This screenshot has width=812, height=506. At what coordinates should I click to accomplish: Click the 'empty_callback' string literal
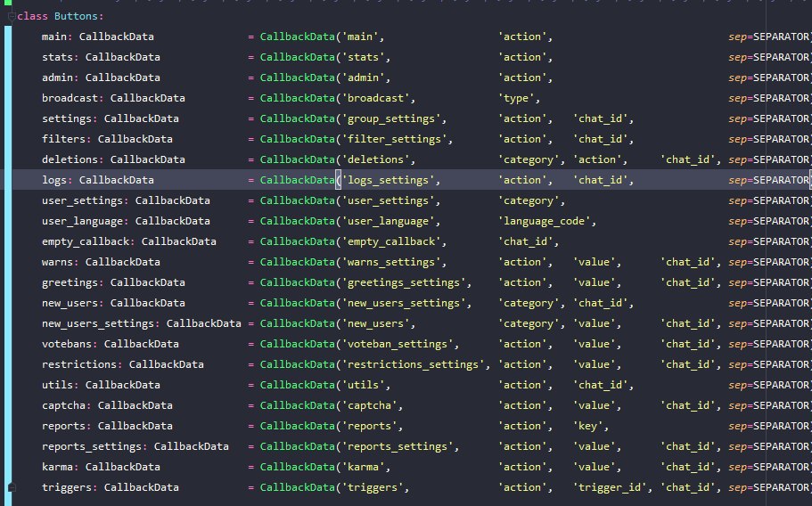(391, 241)
